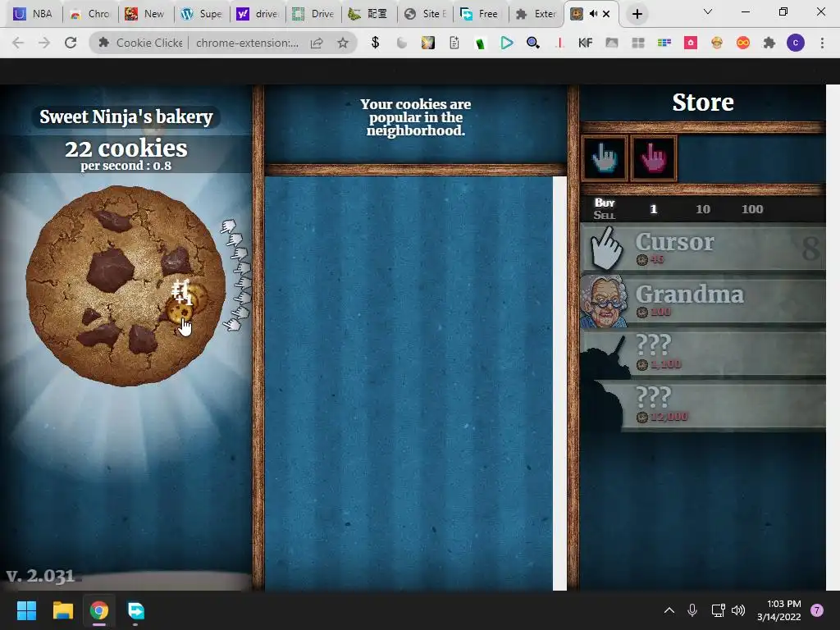Image resolution: width=840 pixels, height=630 pixels.
Task: Open the Windows Start menu
Action: click(x=26, y=610)
